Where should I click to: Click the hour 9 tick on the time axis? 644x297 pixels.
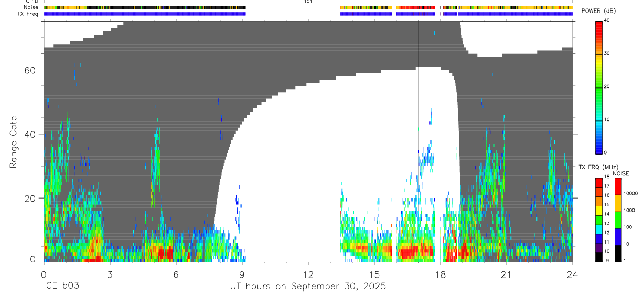click(x=242, y=274)
